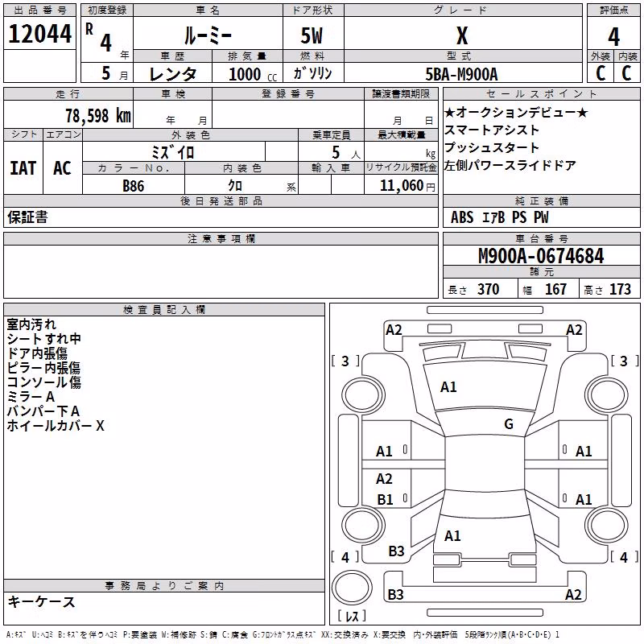
Task: Select the interior grade C under 内装
Action: pyautogui.click(x=626, y=73)
